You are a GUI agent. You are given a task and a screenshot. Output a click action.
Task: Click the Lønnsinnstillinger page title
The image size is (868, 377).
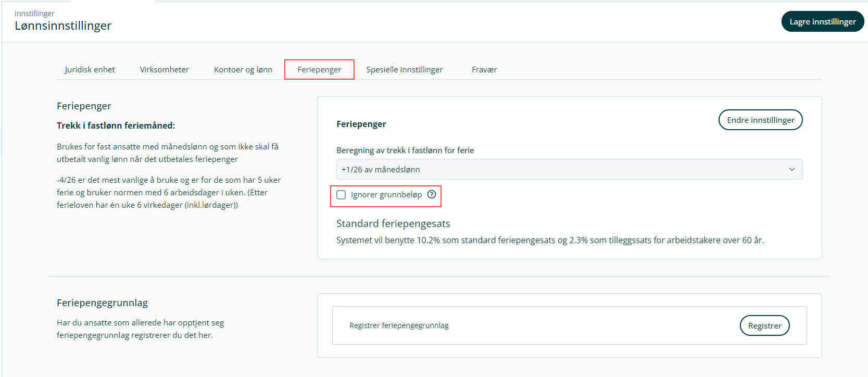(63, 26)
